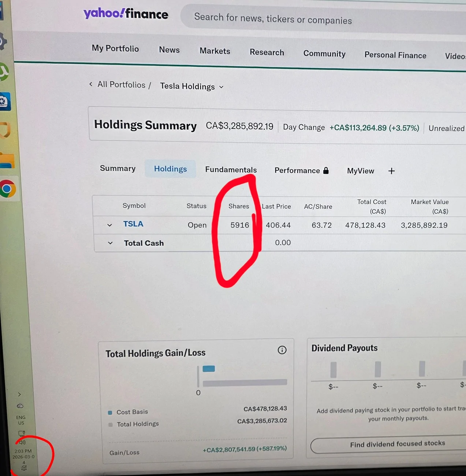466x476 pixels.
Task: Open My Portfolio navigation menu
Action: point(115,48)
